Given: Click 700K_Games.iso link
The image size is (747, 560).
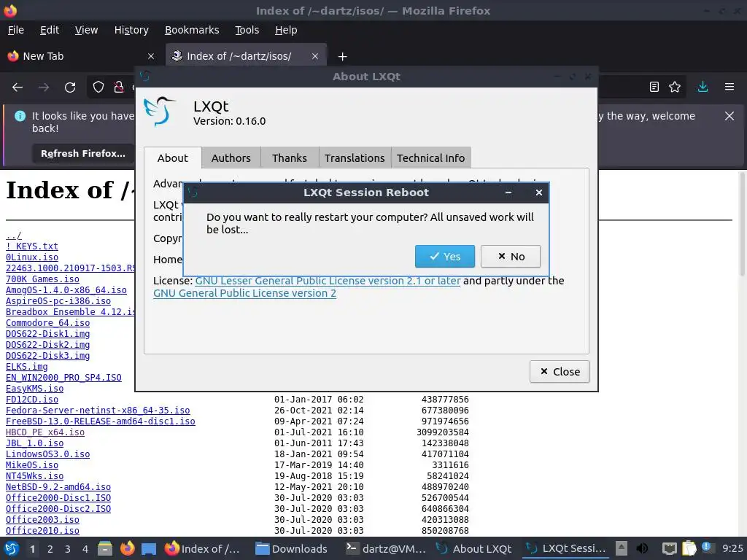Looking at the screenshot, I should point(42,279).
